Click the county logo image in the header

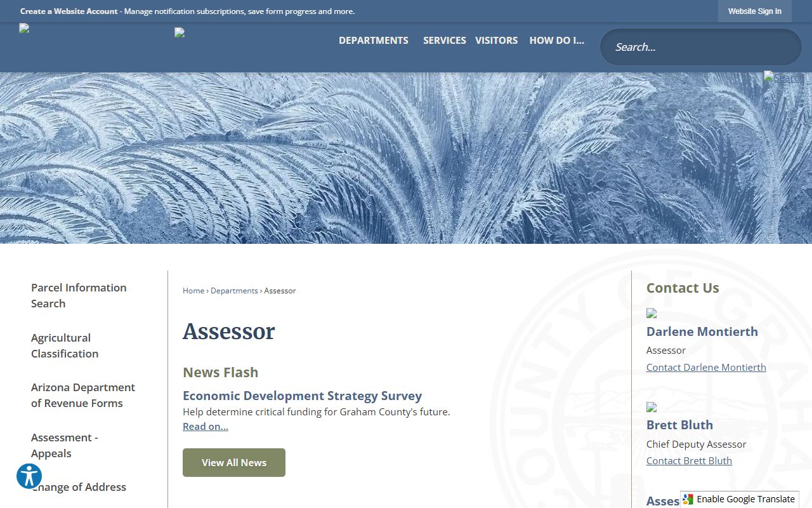pos(24,28)
